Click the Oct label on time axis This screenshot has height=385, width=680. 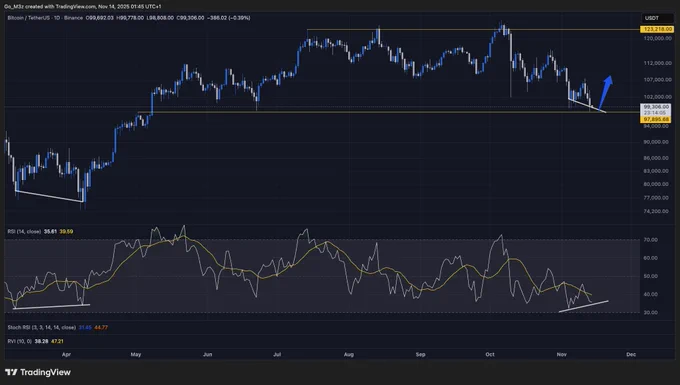click(x=490, y=355)
